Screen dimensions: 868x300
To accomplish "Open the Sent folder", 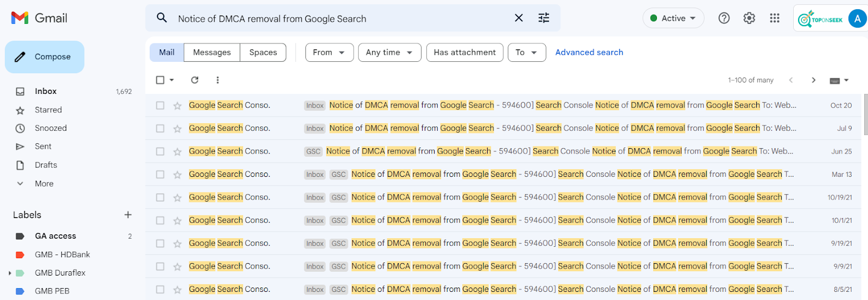I will pyautogui.click(x=43, y=146).
